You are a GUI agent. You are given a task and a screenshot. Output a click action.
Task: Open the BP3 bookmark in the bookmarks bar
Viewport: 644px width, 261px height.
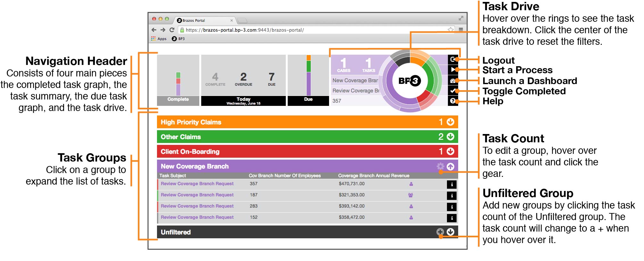click(x=178, y=39)
